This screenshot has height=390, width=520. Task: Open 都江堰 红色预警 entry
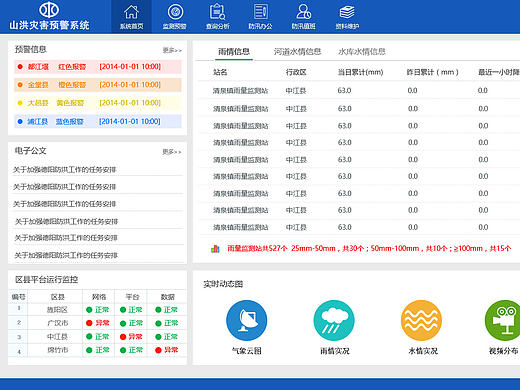point(98,67)
